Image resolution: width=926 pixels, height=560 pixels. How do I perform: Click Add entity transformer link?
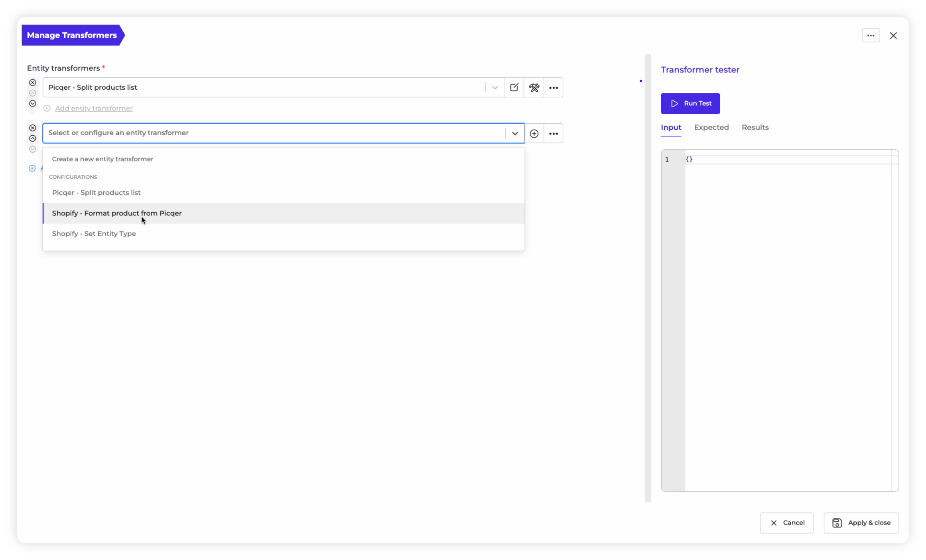click(94, 108)
